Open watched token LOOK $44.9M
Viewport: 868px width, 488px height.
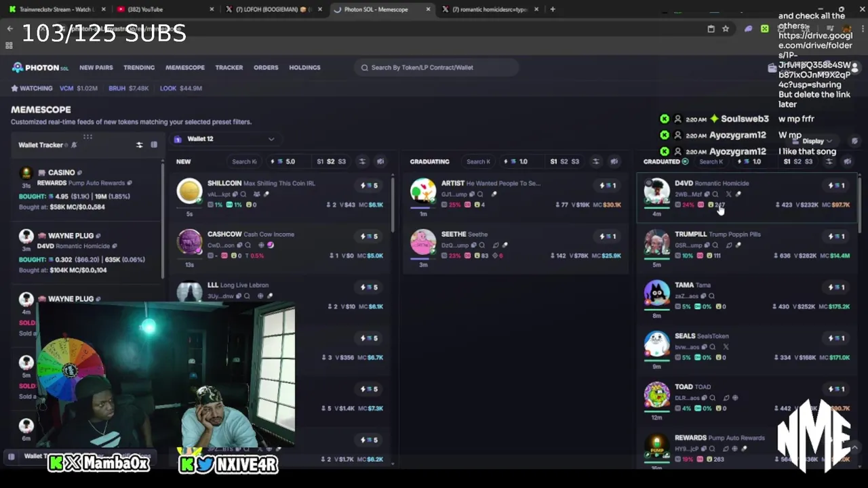(x=180, y=88)
